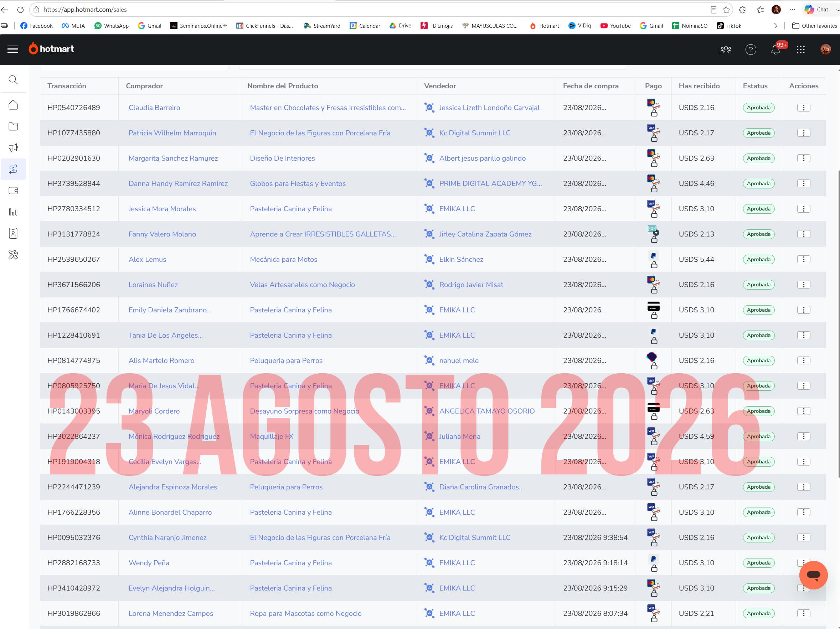Click the browser address bar URL
The width and height of the screenshot is (840, 629).
coord(85,10)
